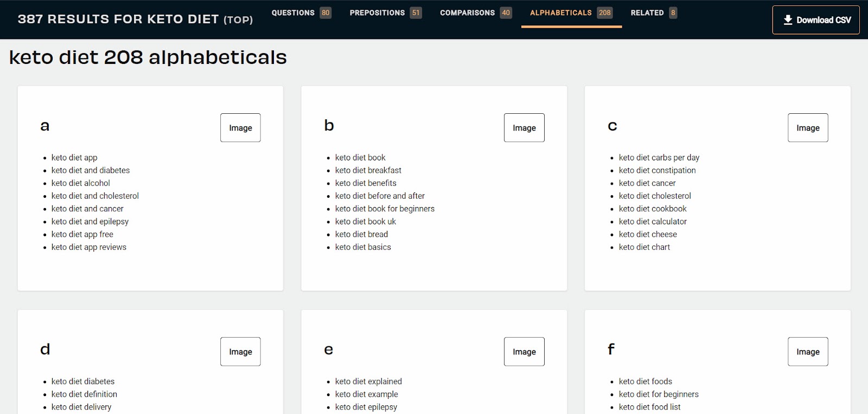Screen dimensions: 868x414
Task: Click the download icon in Download CSV
Action: coord(788,20)
